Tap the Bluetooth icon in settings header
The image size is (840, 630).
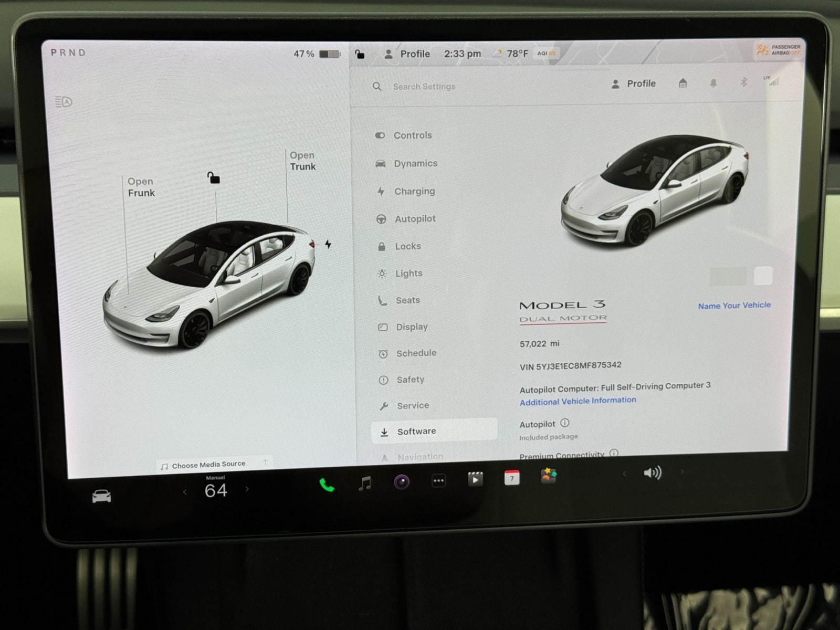743,82
